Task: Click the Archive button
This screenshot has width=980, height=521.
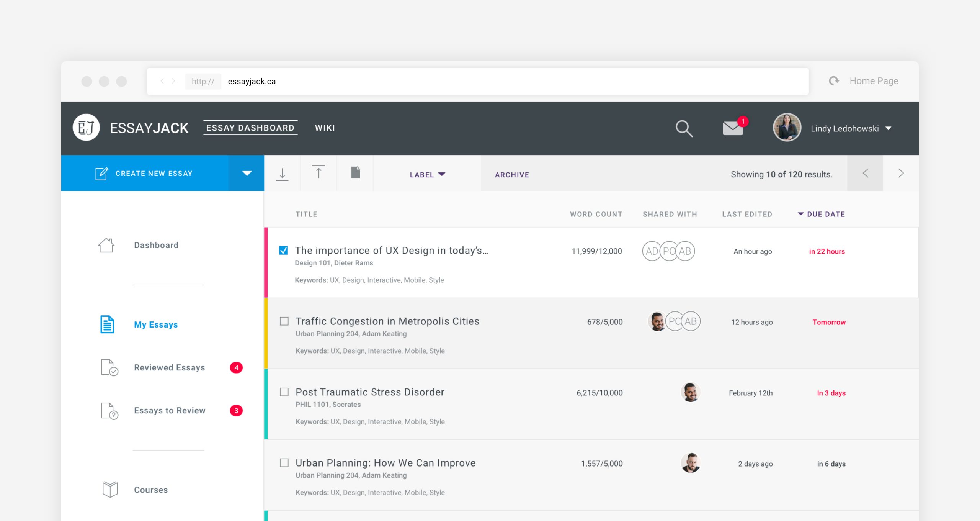Action: (512, 175)
